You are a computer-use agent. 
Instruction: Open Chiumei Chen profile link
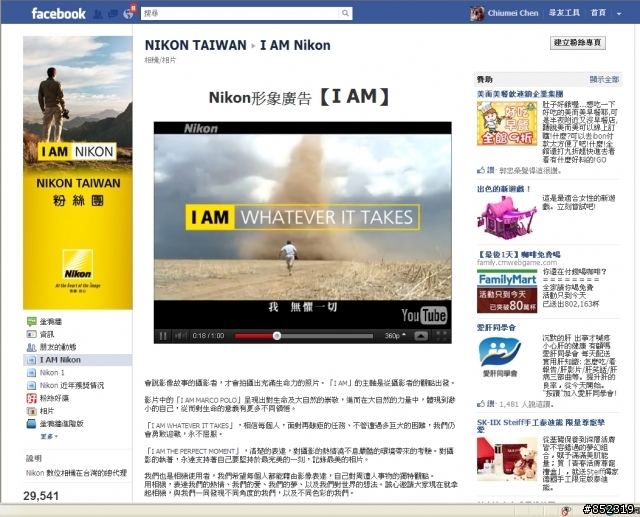pyautogui.click(x=513, y=13)
